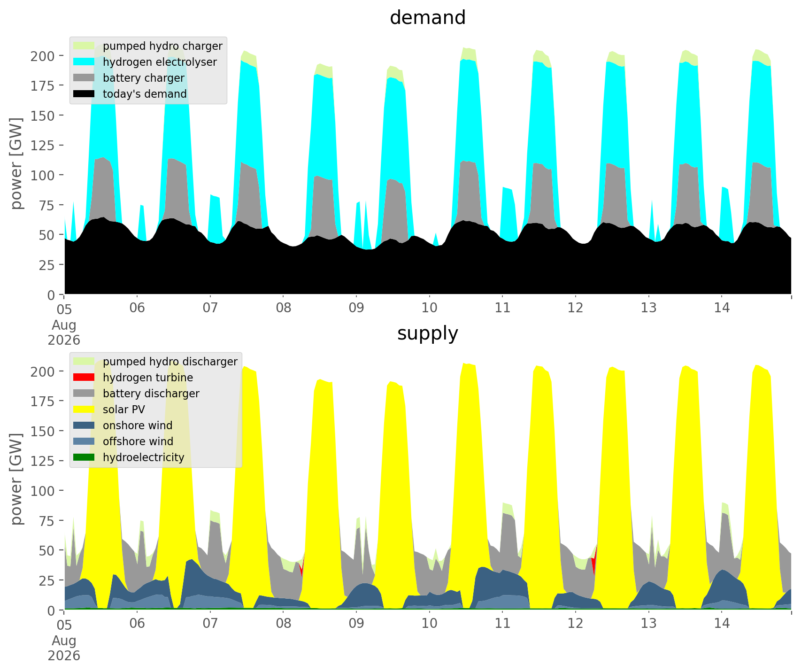Select the red hydrogen turbine legend swatch
Screen dimensions: 801x672
pyautogui.click(x=84, y=378)
